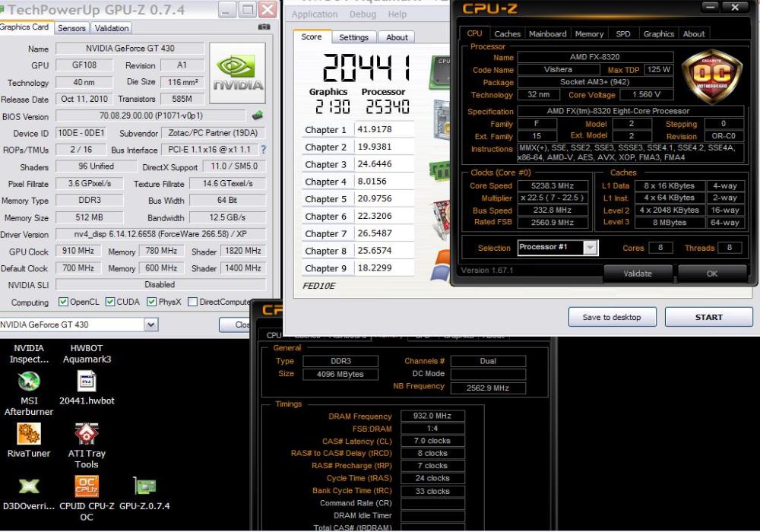
Task: Click NB Frequency 2562.9 MHz value
Action: click(488, 388)
